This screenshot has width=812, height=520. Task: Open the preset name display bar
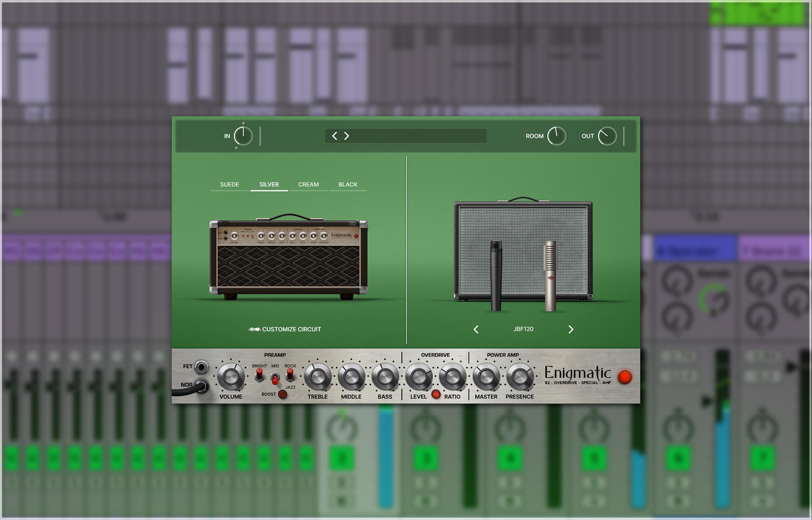click(406, 136)
